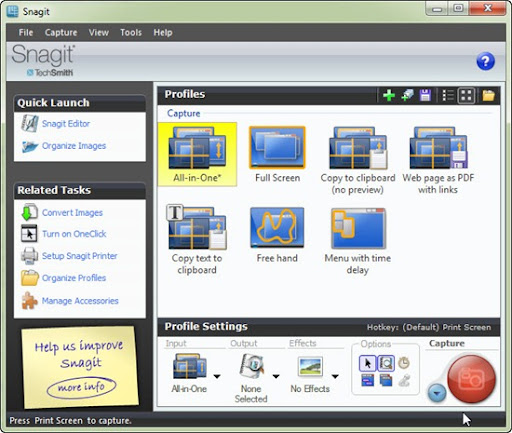Add a new profile with green plus

(389, 95)
